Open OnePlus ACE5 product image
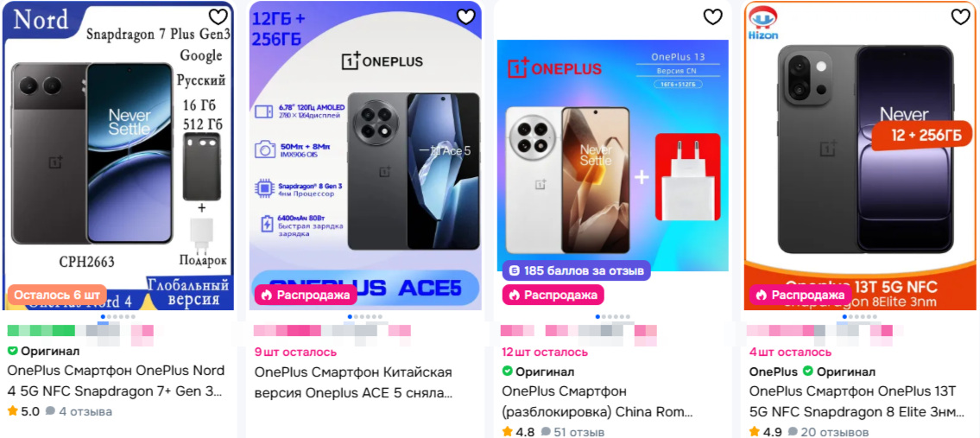The image size is (980, 438). (365, 156)
